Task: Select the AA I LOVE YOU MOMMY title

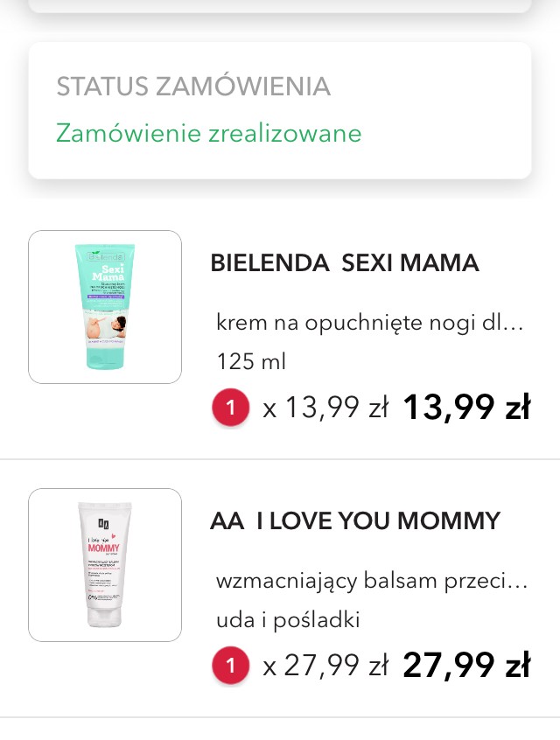Action: coord(355,521)
